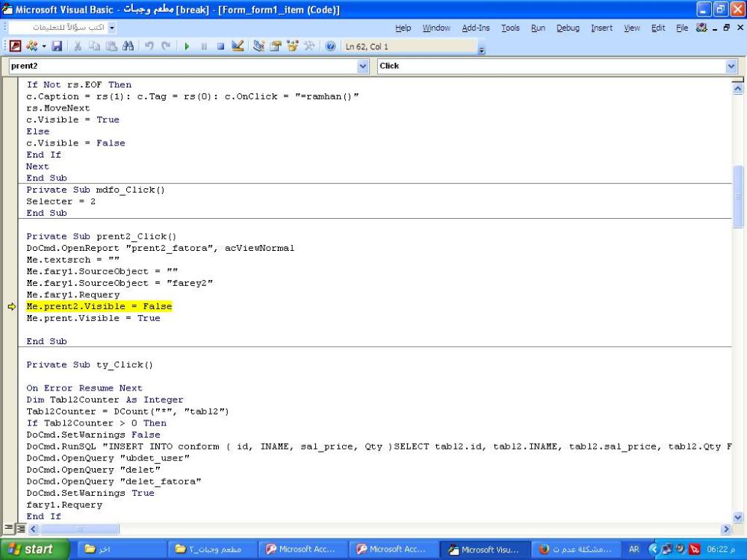
Task: Open the Project Explorer icon
Action: 258,46
